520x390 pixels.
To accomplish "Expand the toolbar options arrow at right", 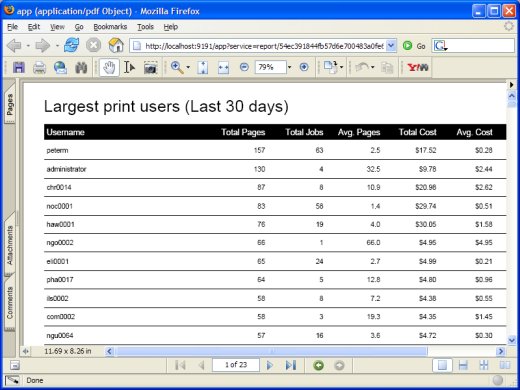I will [512, 85].
